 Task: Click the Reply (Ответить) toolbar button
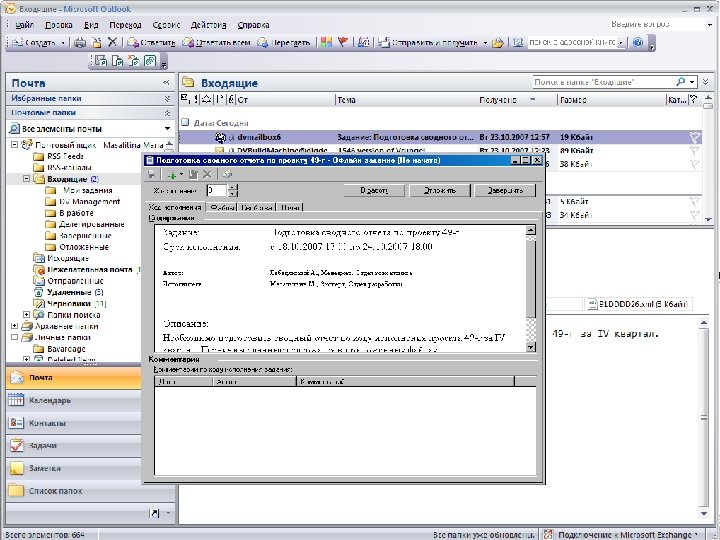pyautogui.click(x=151, y=43)
